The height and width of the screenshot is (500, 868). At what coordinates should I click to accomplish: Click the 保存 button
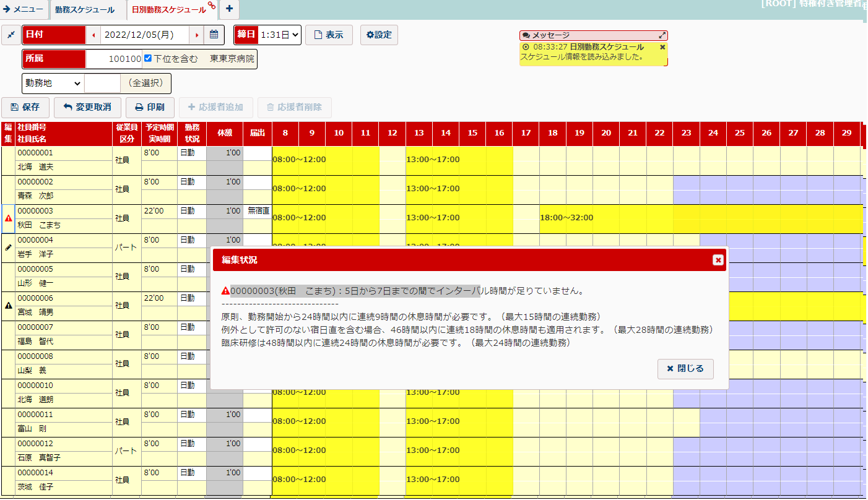pos(25,107)
